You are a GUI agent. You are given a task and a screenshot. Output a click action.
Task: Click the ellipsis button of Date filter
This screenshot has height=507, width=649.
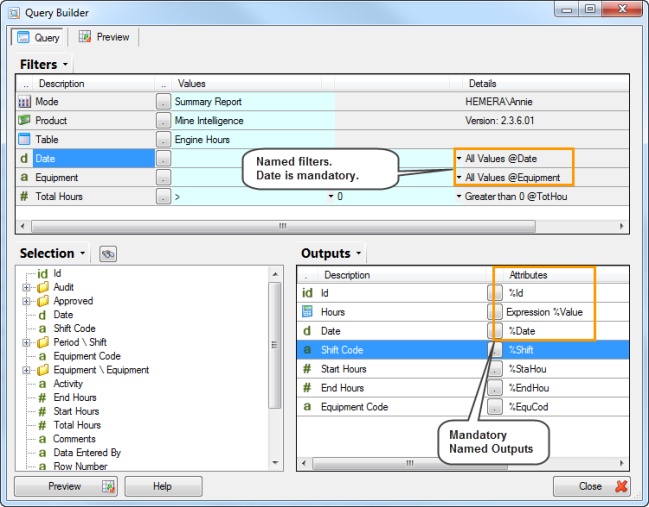click(x=163, y=159)
